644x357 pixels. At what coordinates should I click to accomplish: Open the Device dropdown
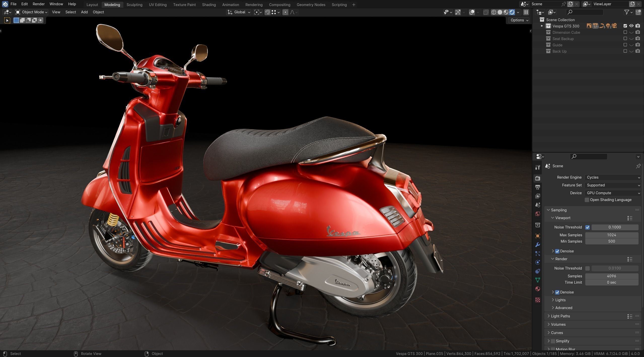[x=613, y=193]
